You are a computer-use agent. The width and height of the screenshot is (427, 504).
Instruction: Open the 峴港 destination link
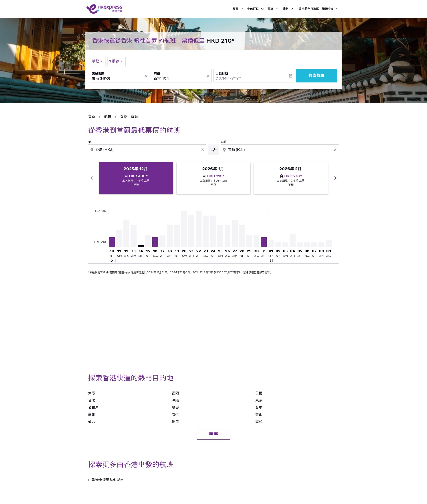click(x=175, y=422)
